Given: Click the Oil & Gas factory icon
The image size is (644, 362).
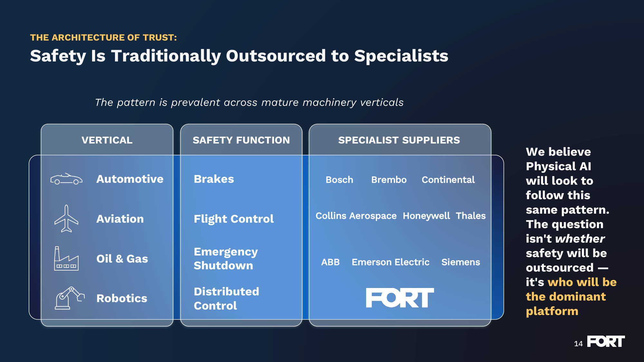Looking at the screenshot, I should (x=66, y=258).
